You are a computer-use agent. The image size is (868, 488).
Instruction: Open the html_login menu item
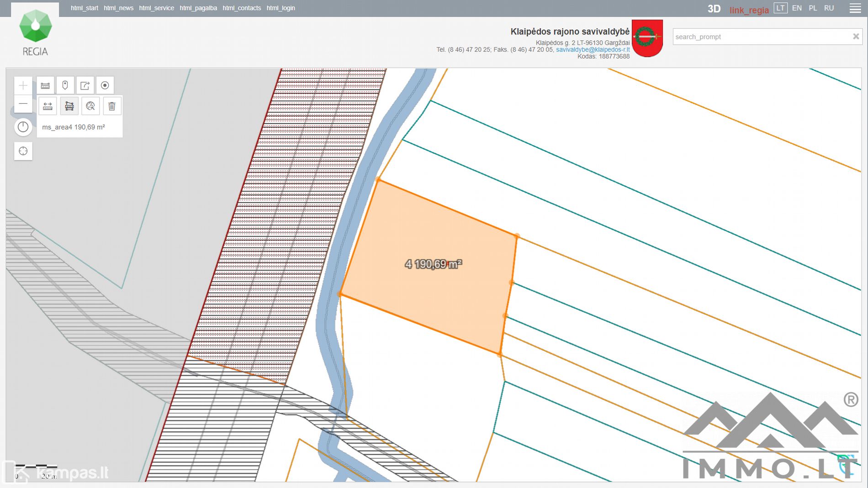pyautogui.click(x=281, y=8)
